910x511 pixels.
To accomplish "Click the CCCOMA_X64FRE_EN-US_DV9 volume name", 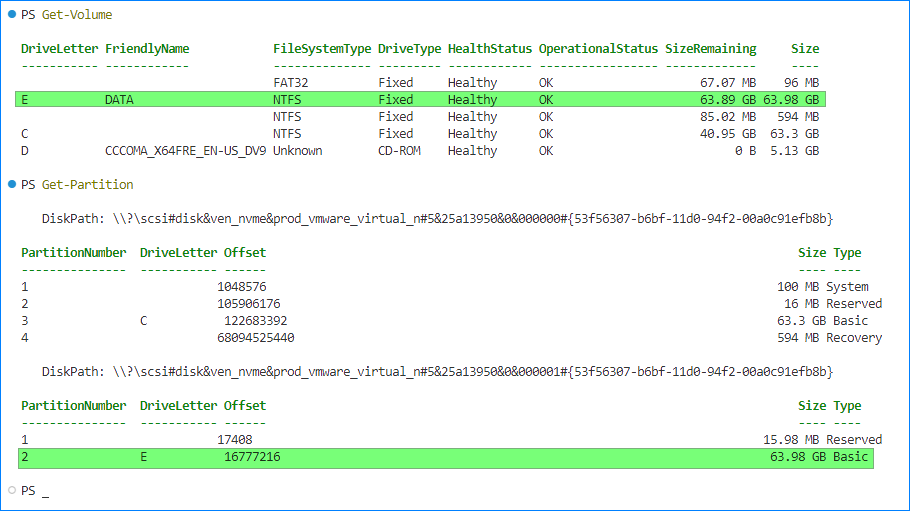I will pos(185,151).
